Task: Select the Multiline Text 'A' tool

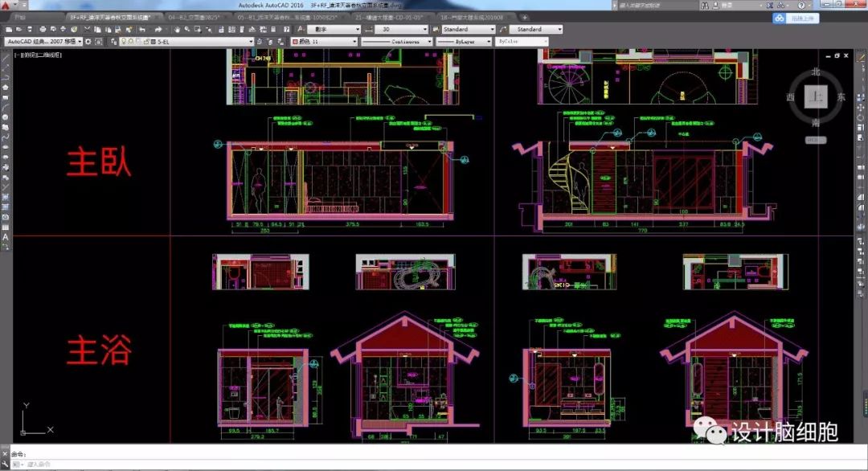Action: tap(6, 237)
